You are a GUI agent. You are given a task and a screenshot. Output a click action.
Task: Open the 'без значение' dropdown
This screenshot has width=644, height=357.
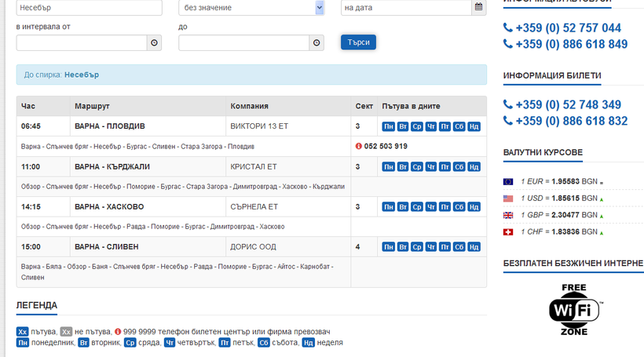253,8
